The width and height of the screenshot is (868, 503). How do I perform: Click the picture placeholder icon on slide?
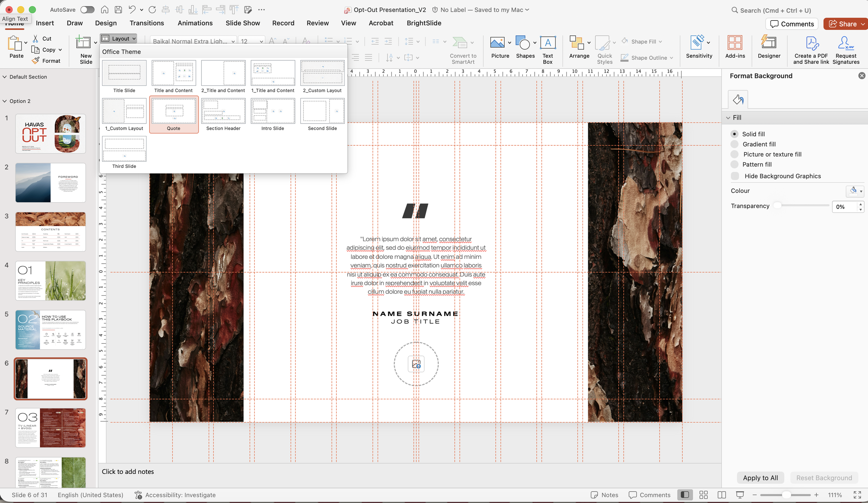pyautogui.click(x=416, y=364)
